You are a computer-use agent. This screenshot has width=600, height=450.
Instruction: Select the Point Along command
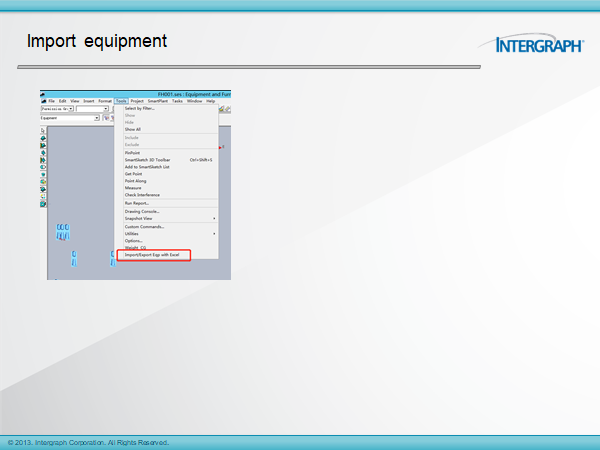[167, 181]
